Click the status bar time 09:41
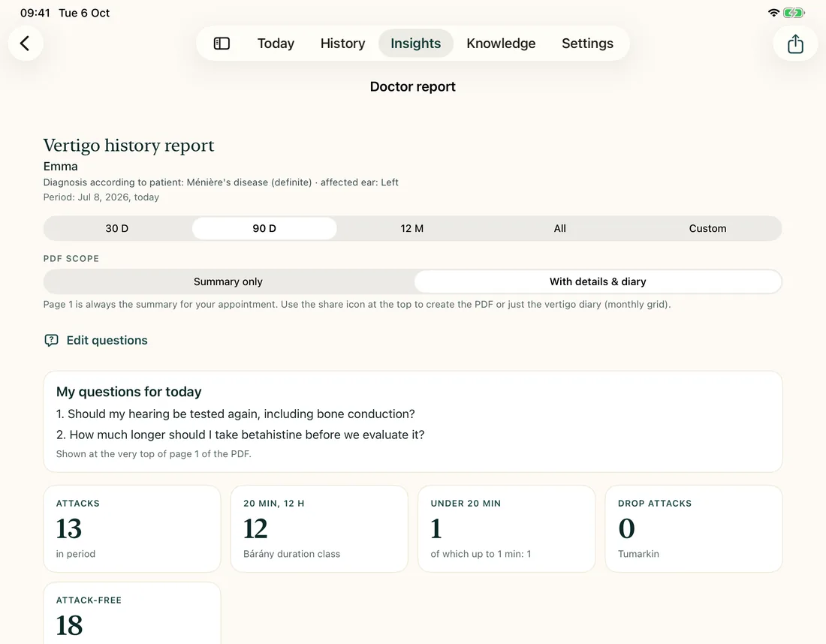826x644 pixels. click(x=35, y=13)
